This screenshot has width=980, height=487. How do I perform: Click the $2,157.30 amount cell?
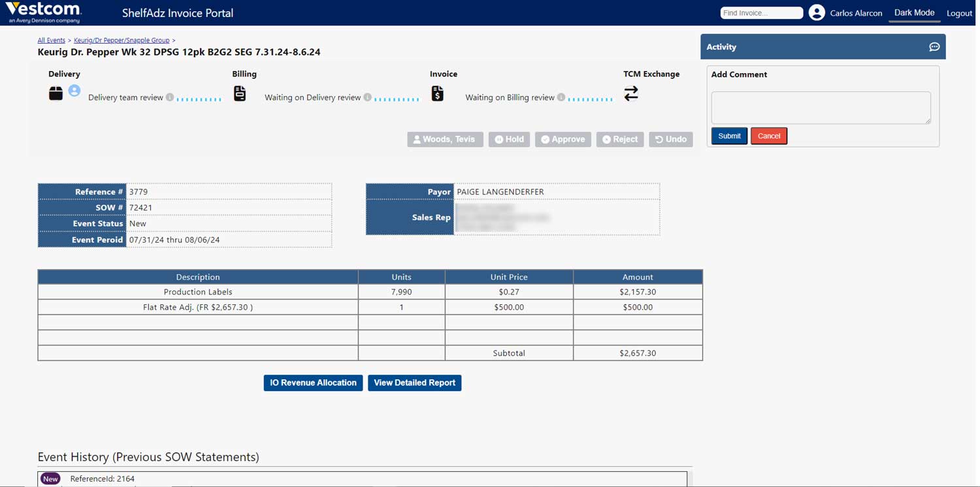638,292
